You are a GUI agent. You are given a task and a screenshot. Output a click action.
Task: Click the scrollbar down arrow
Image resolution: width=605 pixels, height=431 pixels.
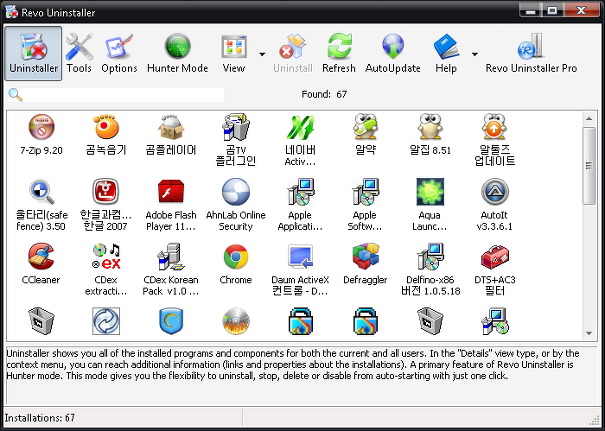(x=589, y=333)
